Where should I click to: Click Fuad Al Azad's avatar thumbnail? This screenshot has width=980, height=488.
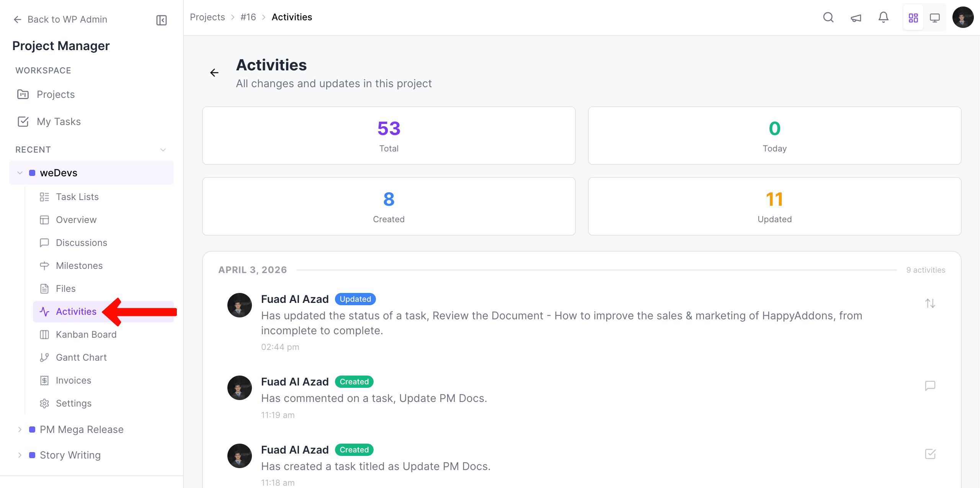(x=239, y=305)
